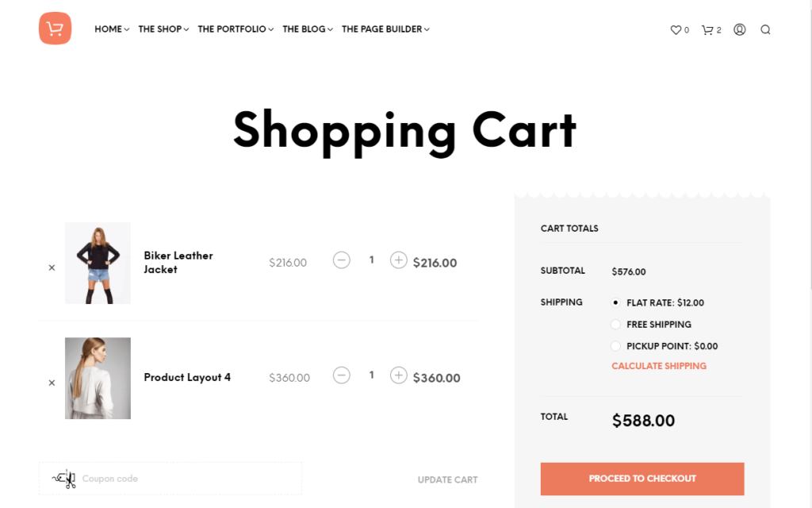Expand the Home menu dropdown
The height and width of the screenshot is (508, 812).
[112, 29]
